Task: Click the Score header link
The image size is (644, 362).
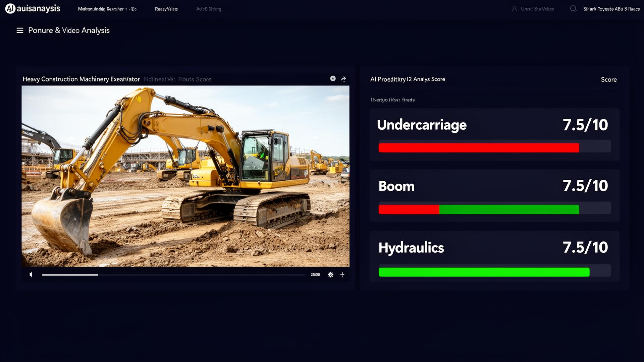Action: pyautogui.click(x=608, y=79)
